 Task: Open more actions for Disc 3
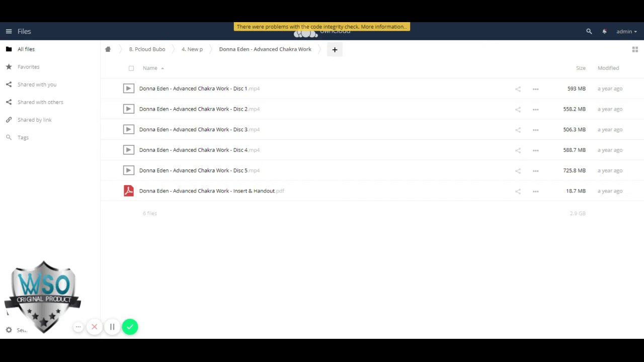coord(535,130)
